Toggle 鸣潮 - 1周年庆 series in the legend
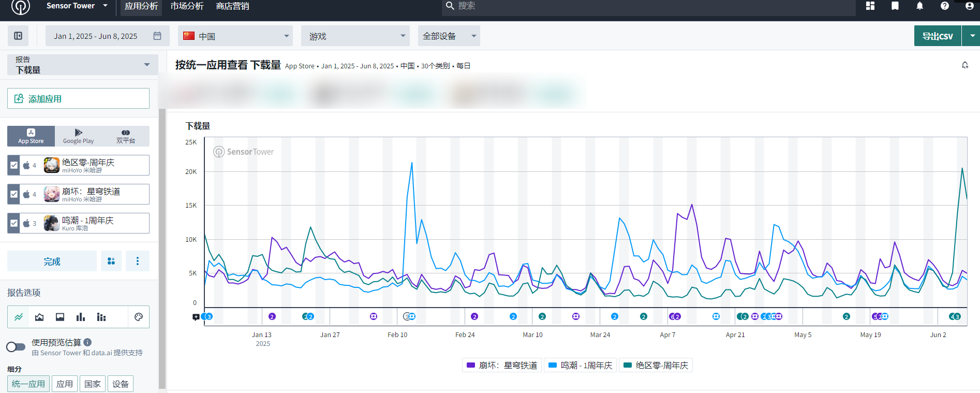Image resolution: width=980 pixels, height=393 pixels. [580, 365]
